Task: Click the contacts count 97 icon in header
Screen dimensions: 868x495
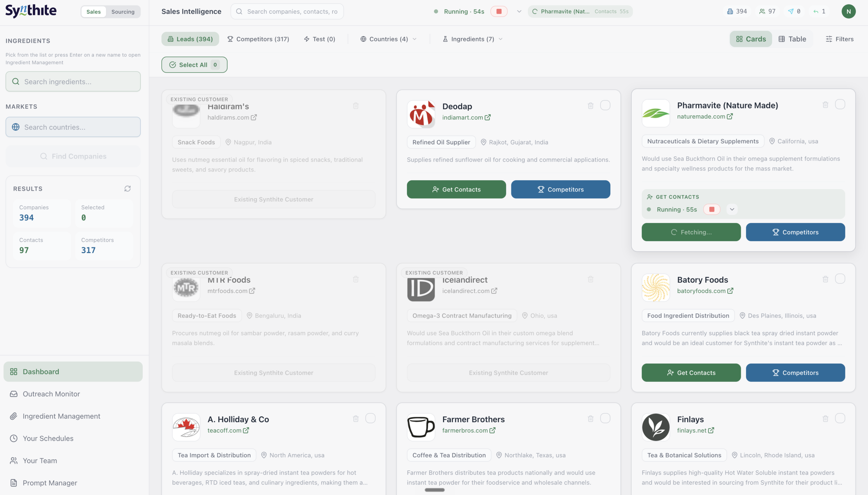Action: point(762,11)
